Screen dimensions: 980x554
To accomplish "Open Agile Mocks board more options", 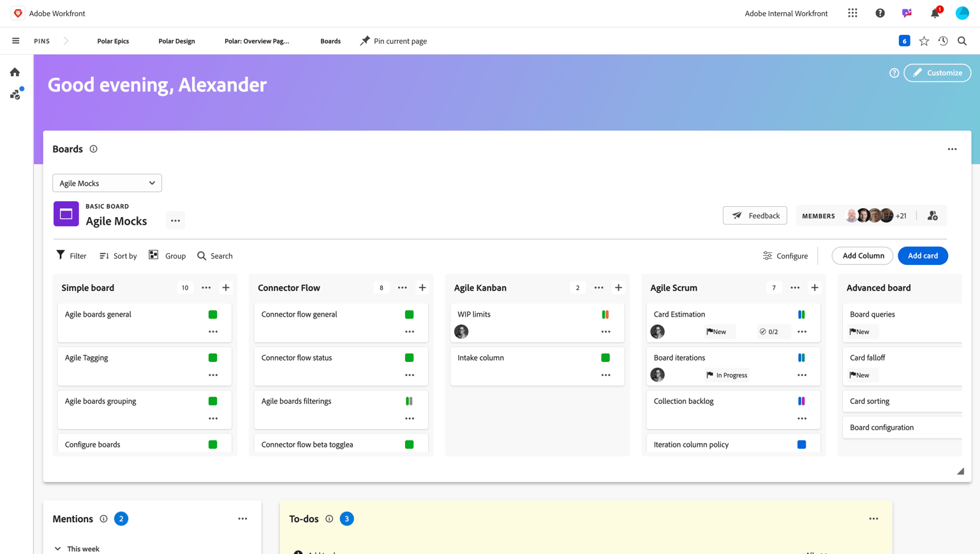I will (175, 221).
